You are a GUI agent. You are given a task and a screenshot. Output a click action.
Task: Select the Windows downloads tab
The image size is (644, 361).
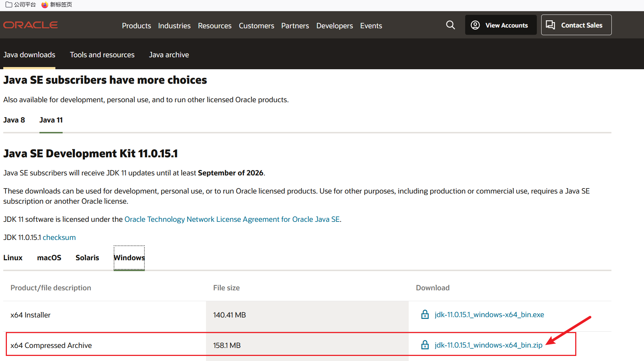[x=129, y=258]
